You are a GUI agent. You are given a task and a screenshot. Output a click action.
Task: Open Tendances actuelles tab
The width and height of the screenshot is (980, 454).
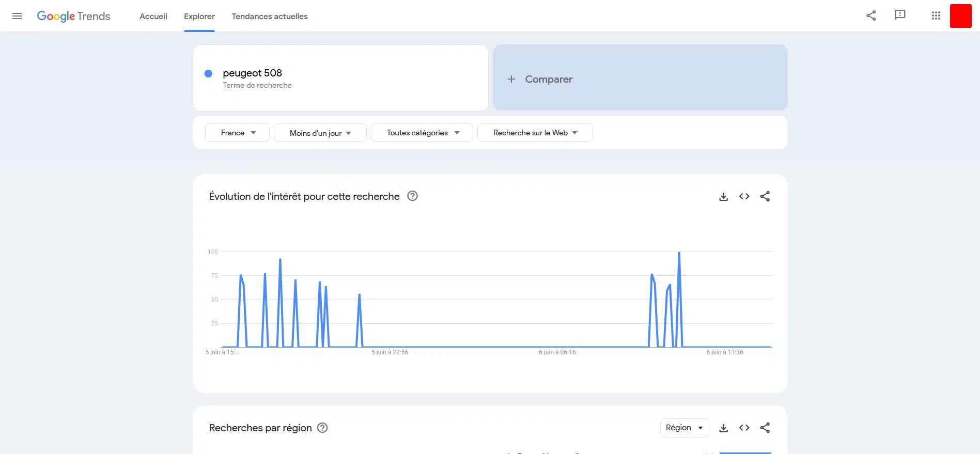(x=270, y=16)
